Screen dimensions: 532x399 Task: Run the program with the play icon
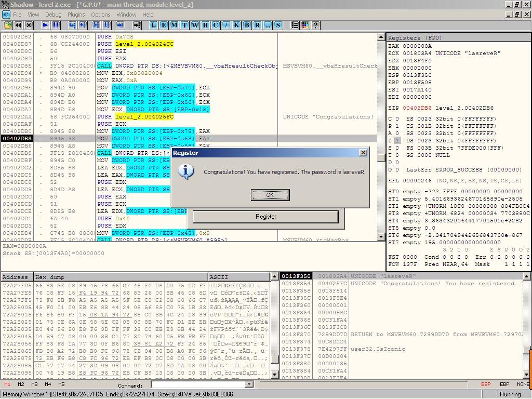click(45, 25)
